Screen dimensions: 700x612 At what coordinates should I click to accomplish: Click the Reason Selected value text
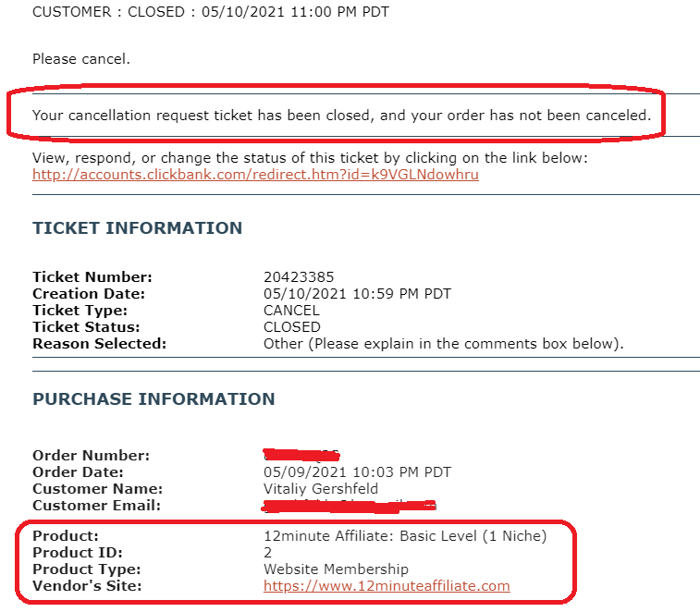(x=443, y=344)
